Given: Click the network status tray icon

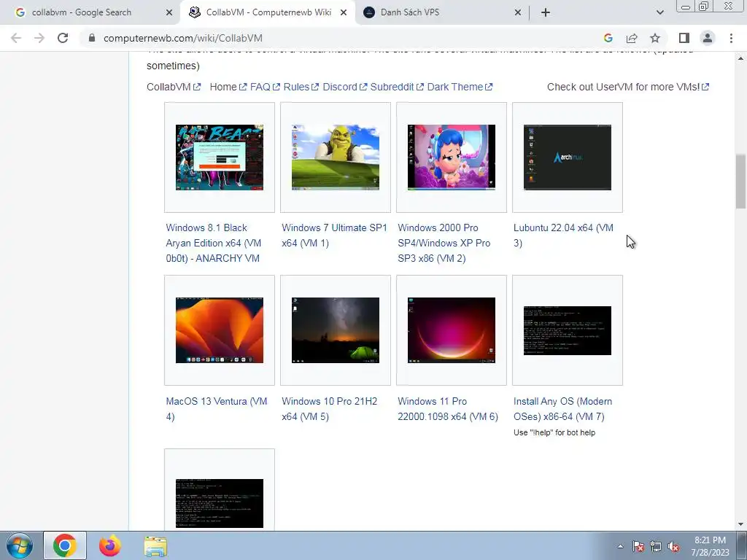Looking at the screenshot, I should coord(656,546).
